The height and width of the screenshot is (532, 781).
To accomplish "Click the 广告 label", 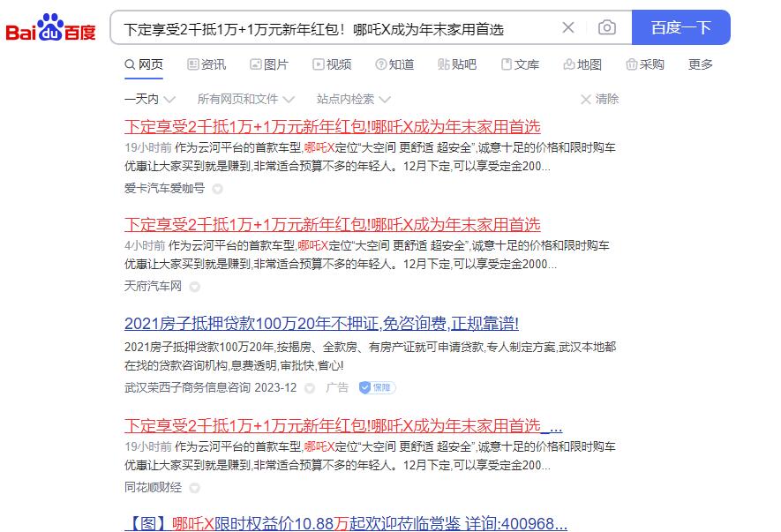I will point(337,387).
